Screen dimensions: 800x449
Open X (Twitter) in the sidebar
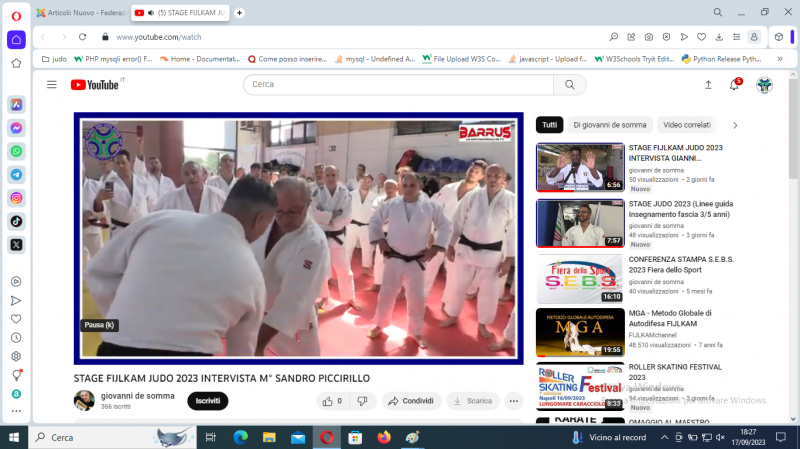coord(16,245)
